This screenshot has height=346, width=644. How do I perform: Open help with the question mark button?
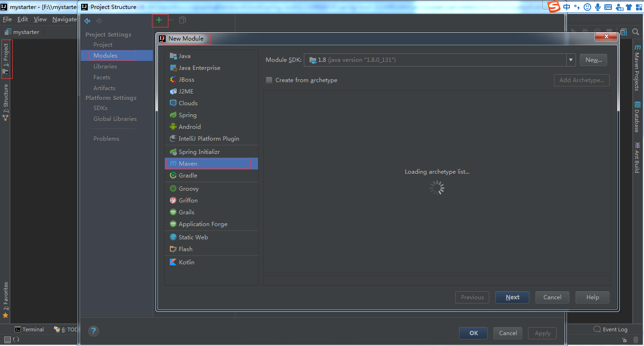[93, 331]
